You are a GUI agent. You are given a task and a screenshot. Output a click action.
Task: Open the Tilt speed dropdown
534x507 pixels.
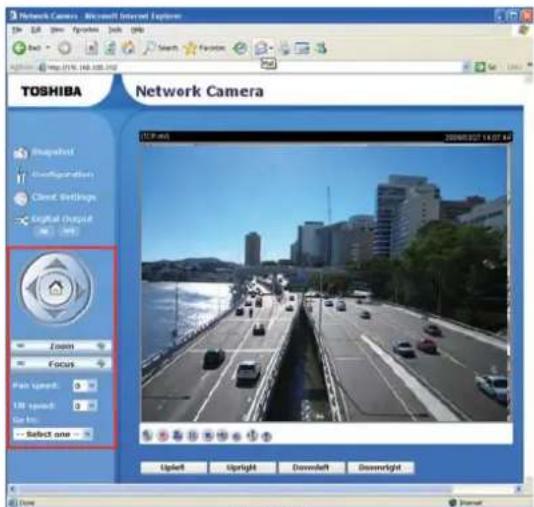(85, 406)
